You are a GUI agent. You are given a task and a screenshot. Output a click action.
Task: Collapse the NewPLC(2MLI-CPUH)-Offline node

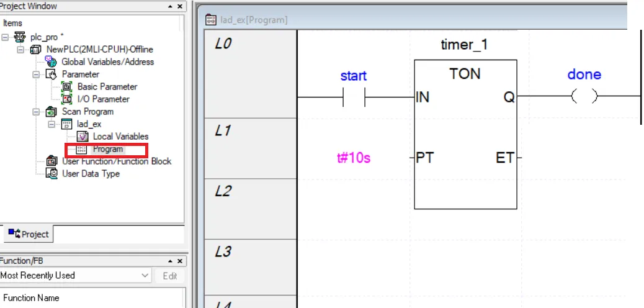[x=20, y=49]
